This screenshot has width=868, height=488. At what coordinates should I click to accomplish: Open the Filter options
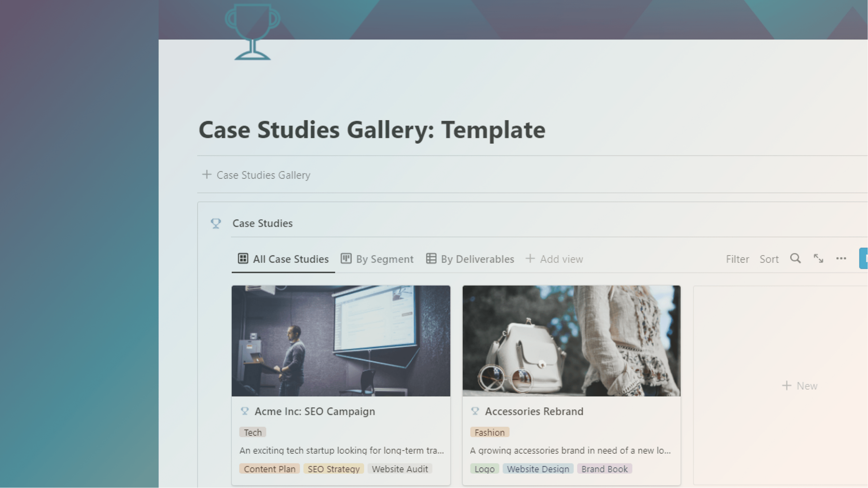[737, 259]
